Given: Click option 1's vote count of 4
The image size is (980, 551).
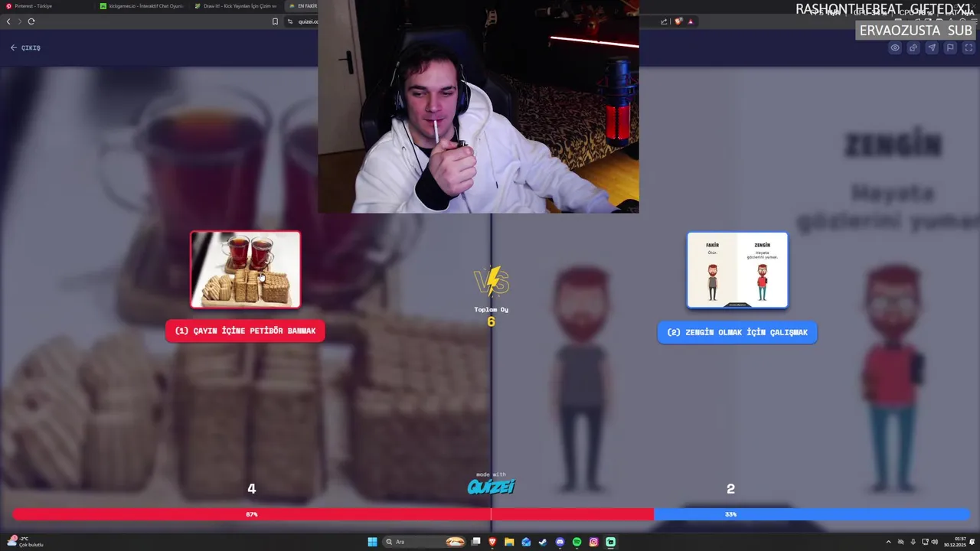Looking at the screenshot, I should pos(251,489).
